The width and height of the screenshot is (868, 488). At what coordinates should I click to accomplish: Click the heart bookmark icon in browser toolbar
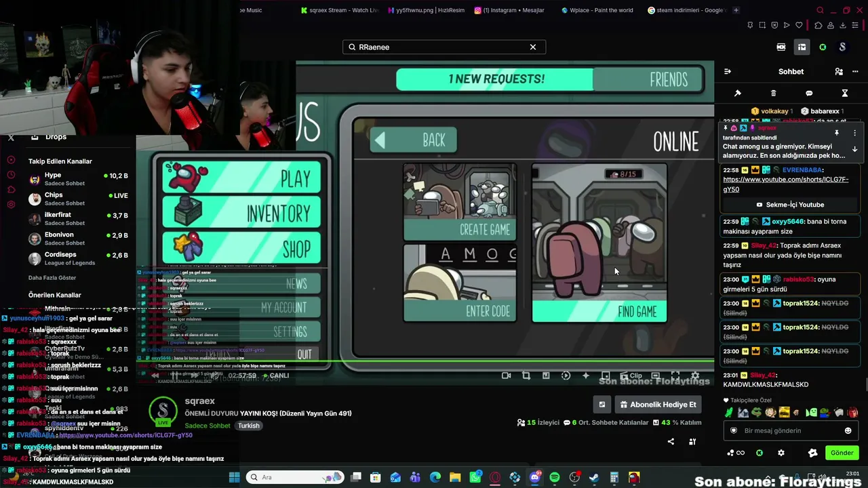pyautogui.click(x=799, y=26)
